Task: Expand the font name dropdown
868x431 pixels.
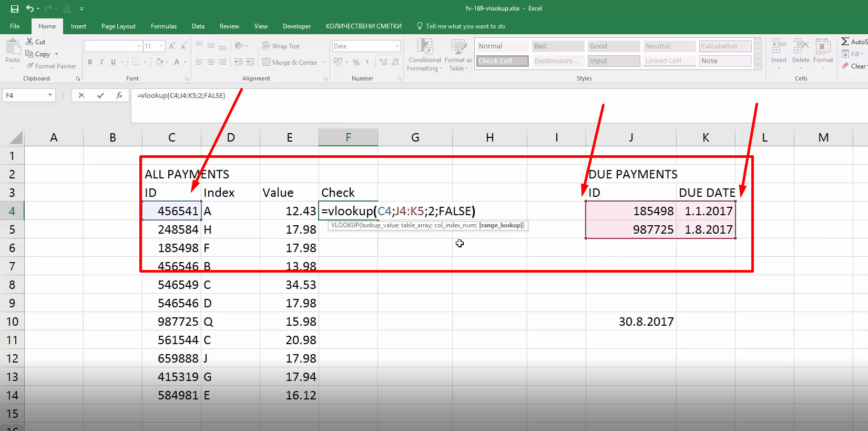Action: point(139,46)
